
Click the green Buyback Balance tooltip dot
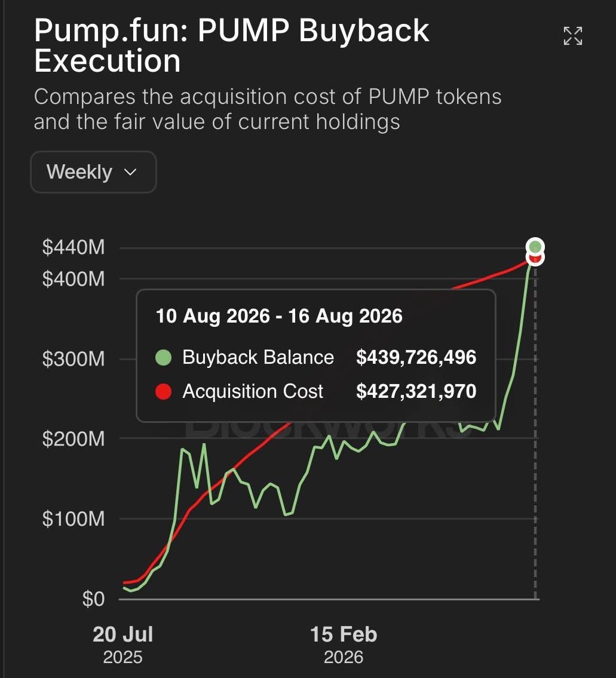coord(164,358)
